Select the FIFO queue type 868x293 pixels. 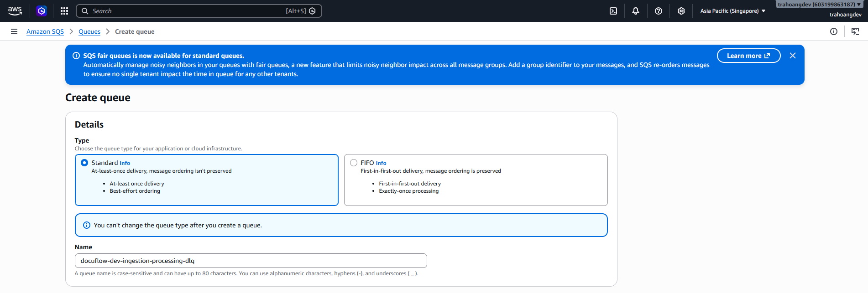354,163
